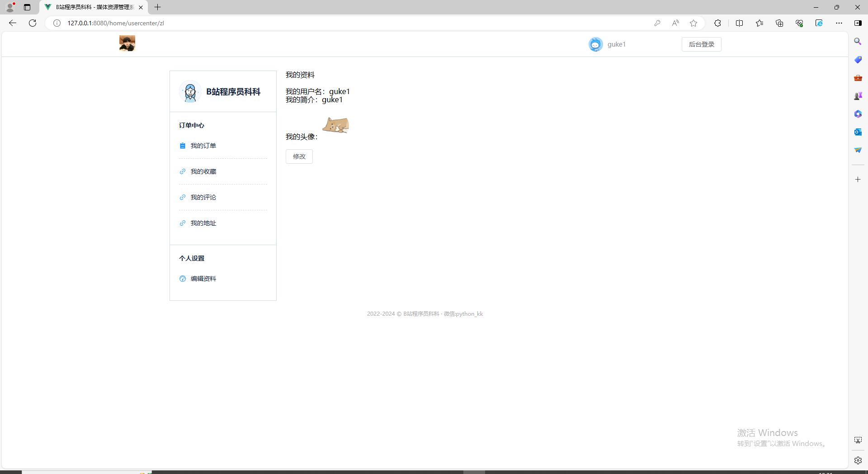Open the collections icon
The width and height of the screenshot is (868, 474).
click(779, 23)
